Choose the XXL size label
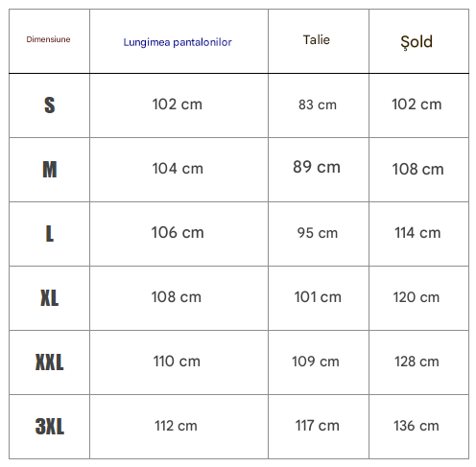Viewport: 476px width, 467px height. click(50, 362)
